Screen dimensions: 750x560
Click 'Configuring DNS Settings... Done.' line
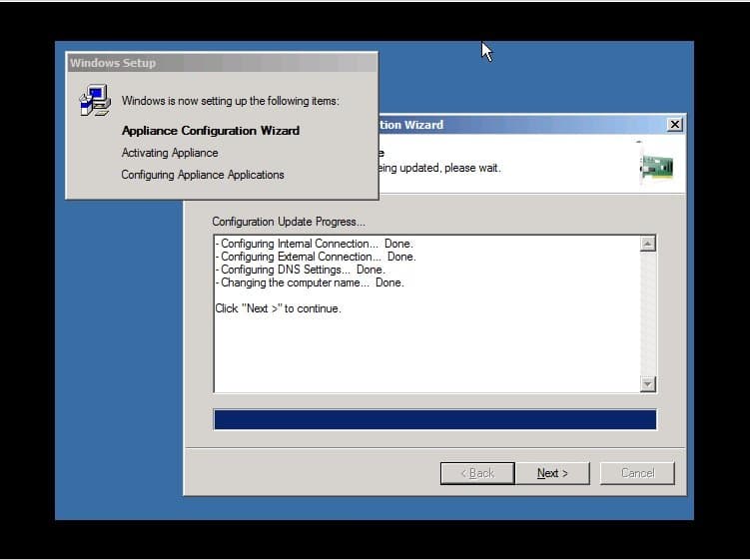click(300, 270)
